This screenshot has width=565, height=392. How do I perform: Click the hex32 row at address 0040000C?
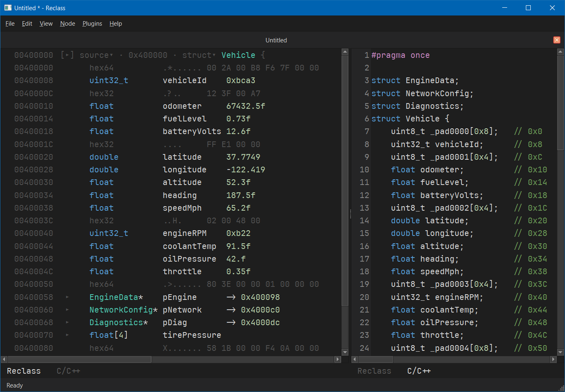coord(170,93)
